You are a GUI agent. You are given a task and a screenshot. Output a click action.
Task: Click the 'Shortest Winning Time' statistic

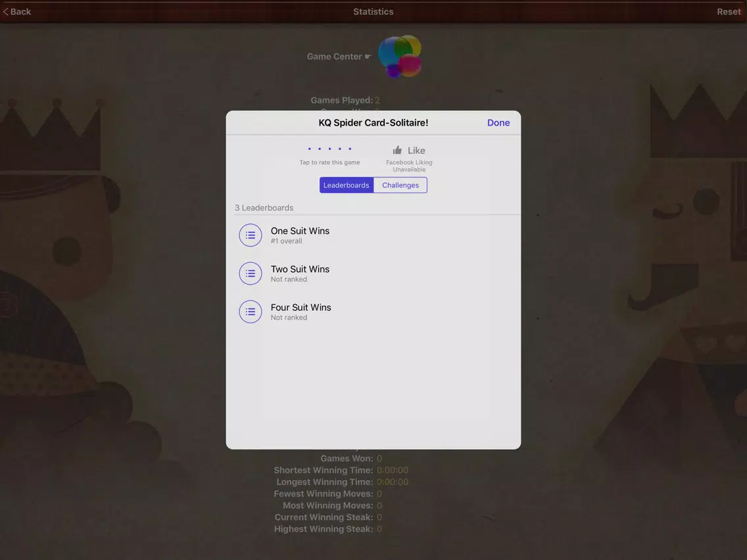341,470
